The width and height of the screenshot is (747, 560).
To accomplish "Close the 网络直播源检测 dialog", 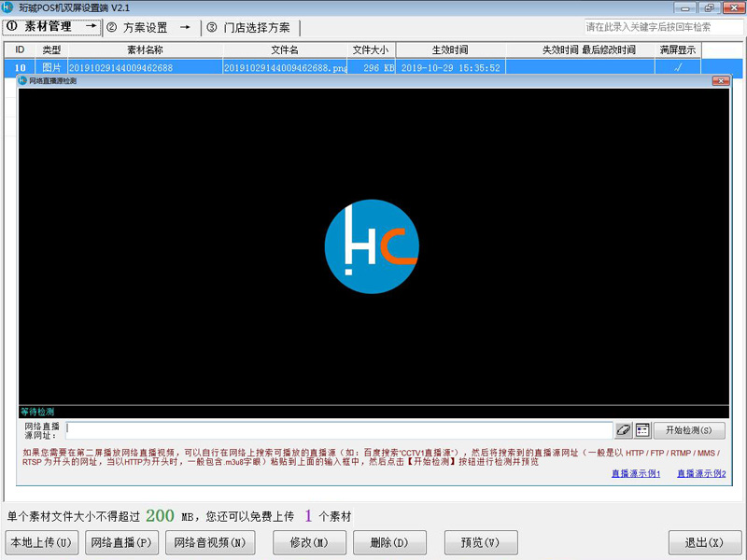I will pos(721,81).
